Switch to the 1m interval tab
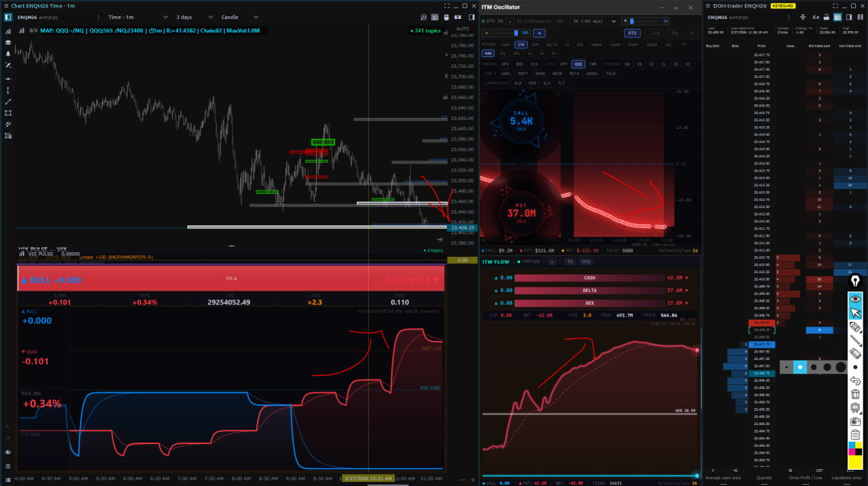The image size is (868, 486). pyautogui.click(x=529, y=53)
